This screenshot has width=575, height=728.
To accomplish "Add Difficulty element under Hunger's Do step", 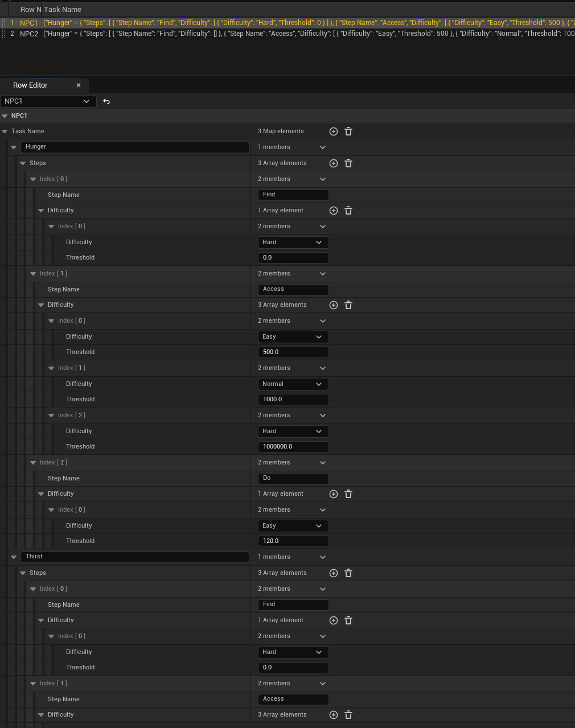I will (x=334, y=494).
